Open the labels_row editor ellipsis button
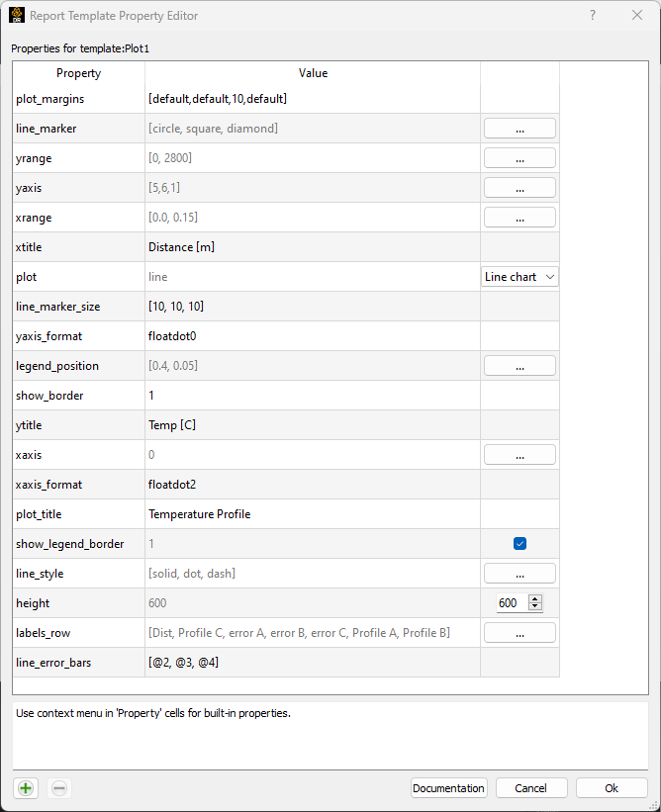Viewport: 661px width, 812px height. coord(519,632)
